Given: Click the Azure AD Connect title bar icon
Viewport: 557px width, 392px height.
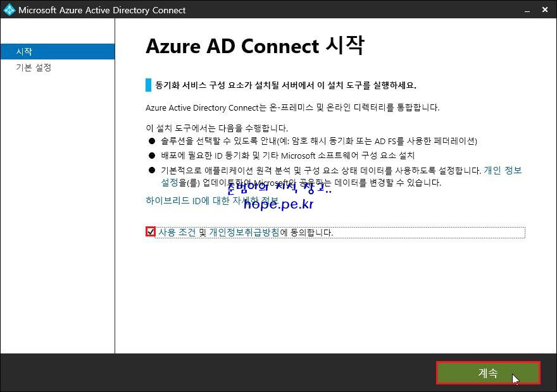Looking at the screenshot, I should (x=9, y=9).
